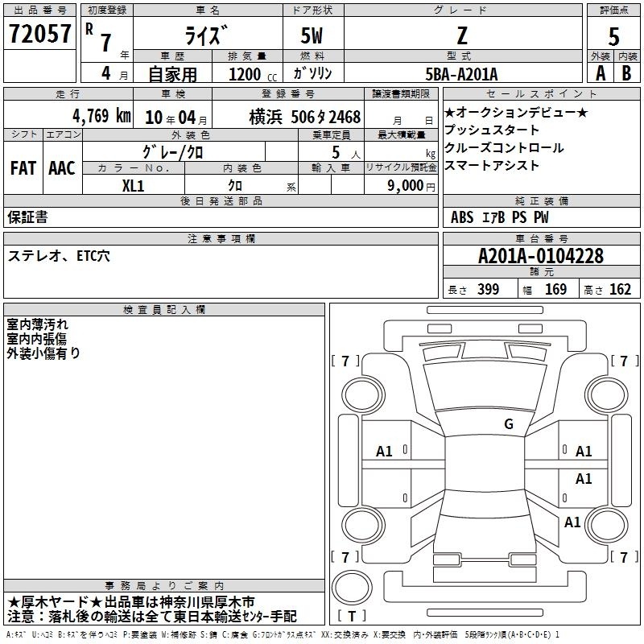Click the exterior grade A cell

600,72
